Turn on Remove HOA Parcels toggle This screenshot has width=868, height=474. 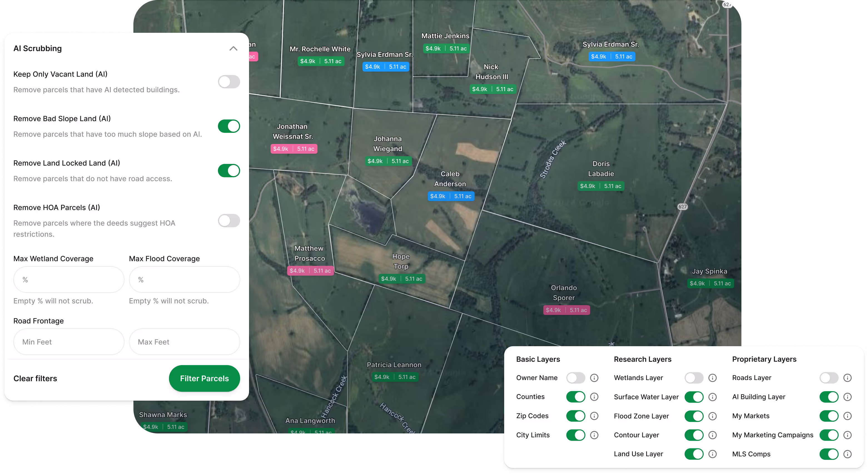tap(229, 221)
